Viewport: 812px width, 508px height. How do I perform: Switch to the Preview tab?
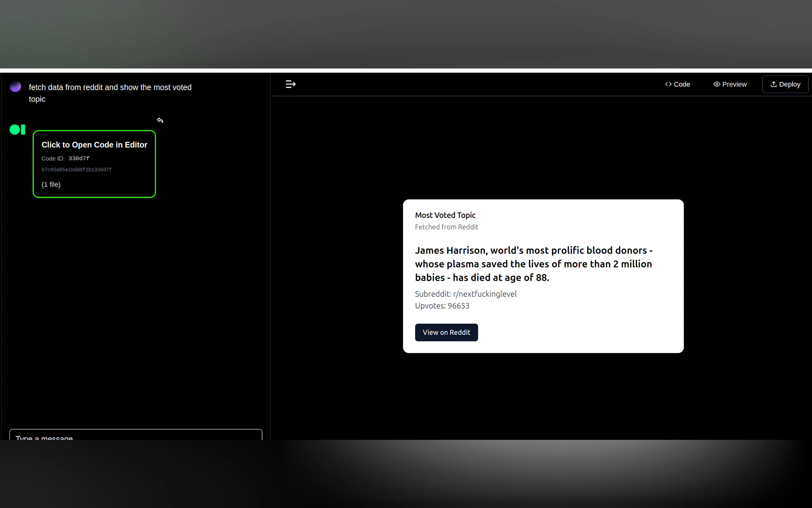730,84
